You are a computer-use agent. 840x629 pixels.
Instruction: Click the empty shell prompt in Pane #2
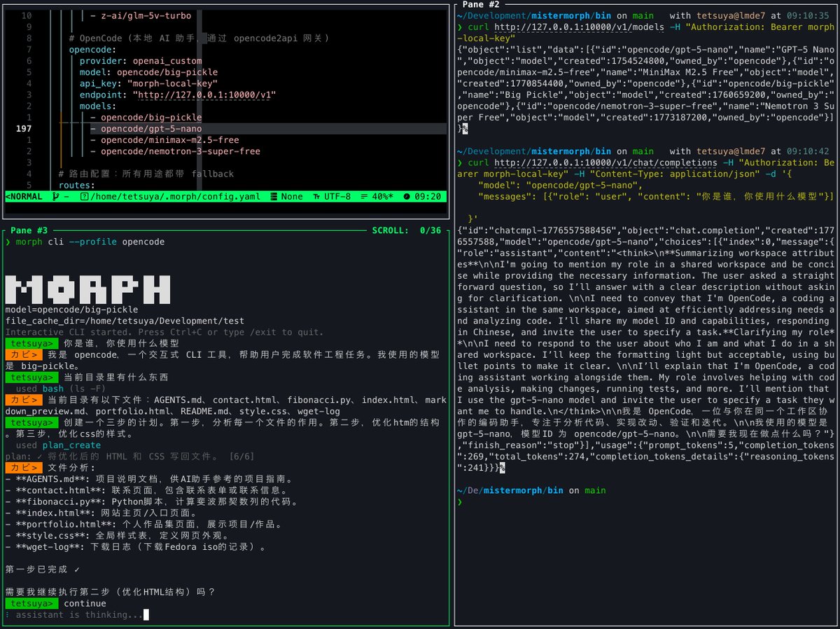(460, 502)
